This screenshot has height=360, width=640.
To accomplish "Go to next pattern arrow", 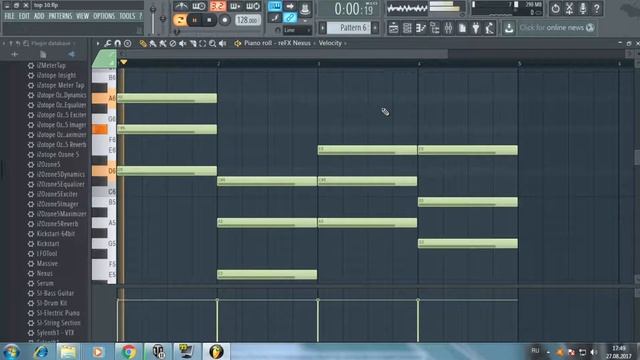I will pos(375,28).
